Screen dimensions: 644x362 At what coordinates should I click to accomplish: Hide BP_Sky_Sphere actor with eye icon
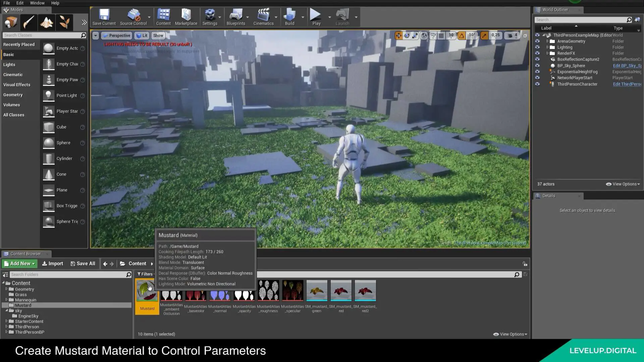[537, 66]
